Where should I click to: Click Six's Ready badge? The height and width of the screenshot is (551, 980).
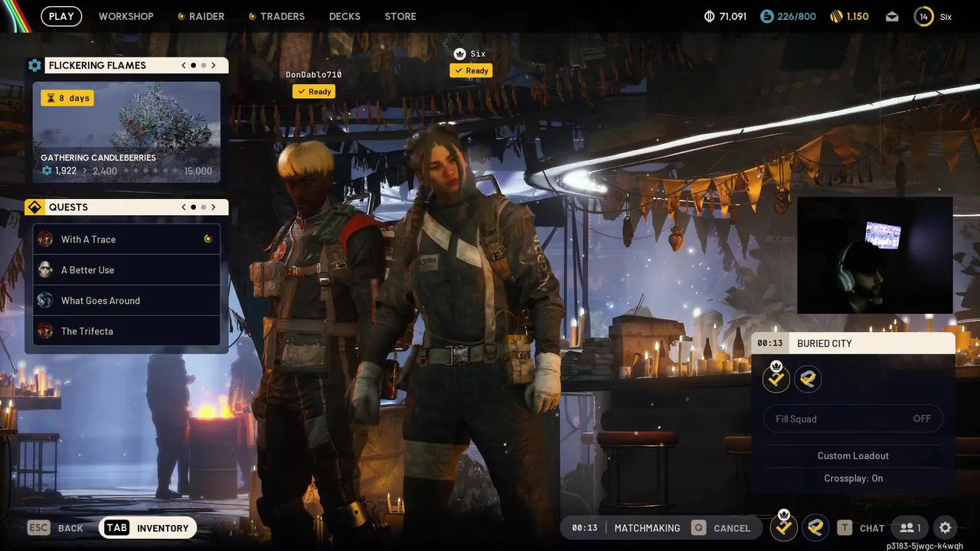coord(471,70)
